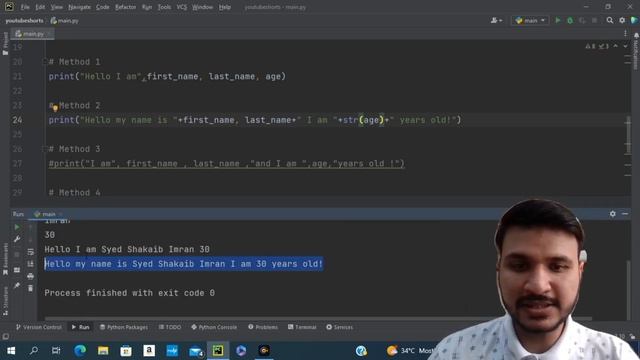Click line 24 print statement in editor

tap(255, 120)
